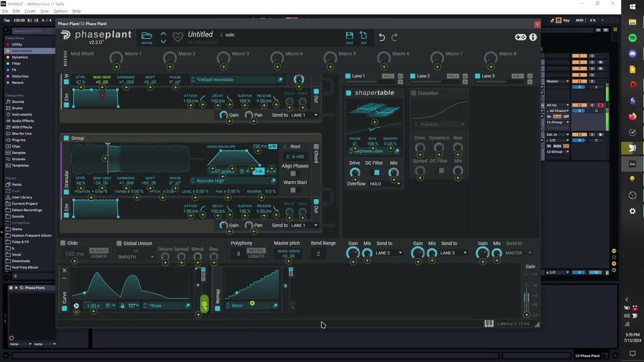Toggle Warm Start checkbox
Screen dimensions: 644x362
[293, 190]
